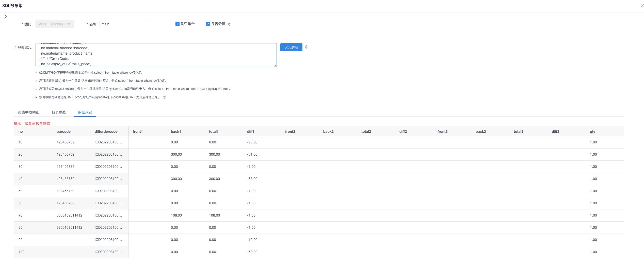Click barcode 8850109011412 in row 80
The height and width of the screenshot is (280, 644).
tap(69, 227)
